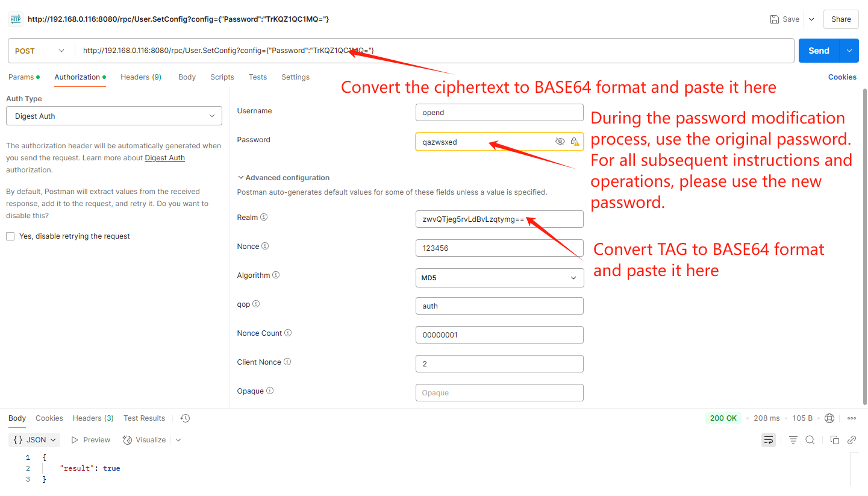Click the Opaque input field
This screenshot has width=868, height=496.
pos(499,393)
